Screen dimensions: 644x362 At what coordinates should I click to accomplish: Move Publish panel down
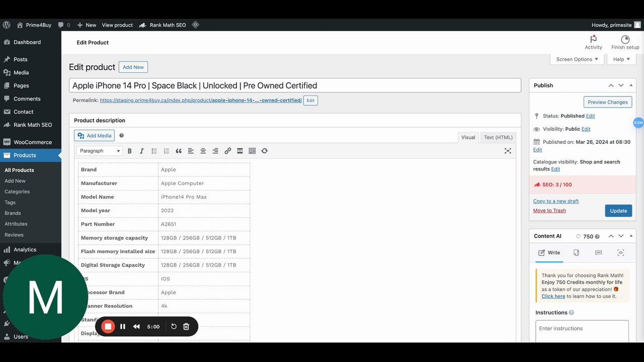pyautogui.click(x=621, y=85)
